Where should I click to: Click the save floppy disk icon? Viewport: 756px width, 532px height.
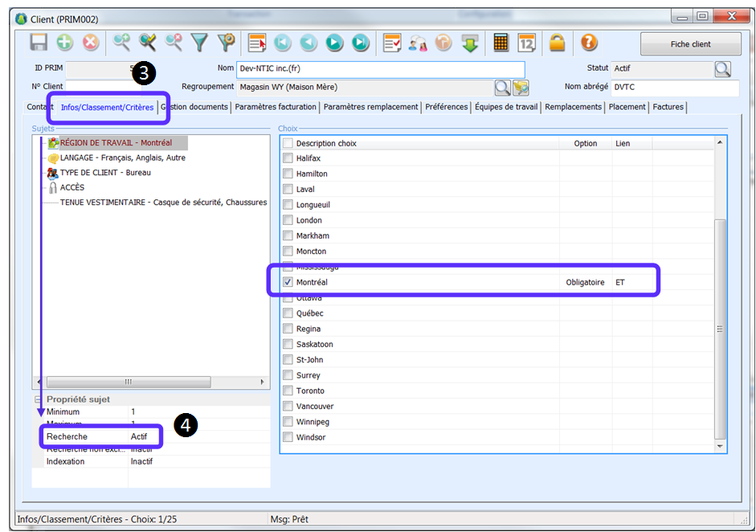39,43
